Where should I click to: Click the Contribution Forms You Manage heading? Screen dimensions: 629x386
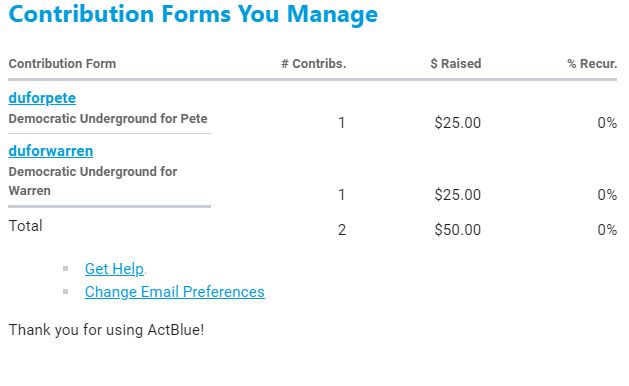[x=193, y=14]
